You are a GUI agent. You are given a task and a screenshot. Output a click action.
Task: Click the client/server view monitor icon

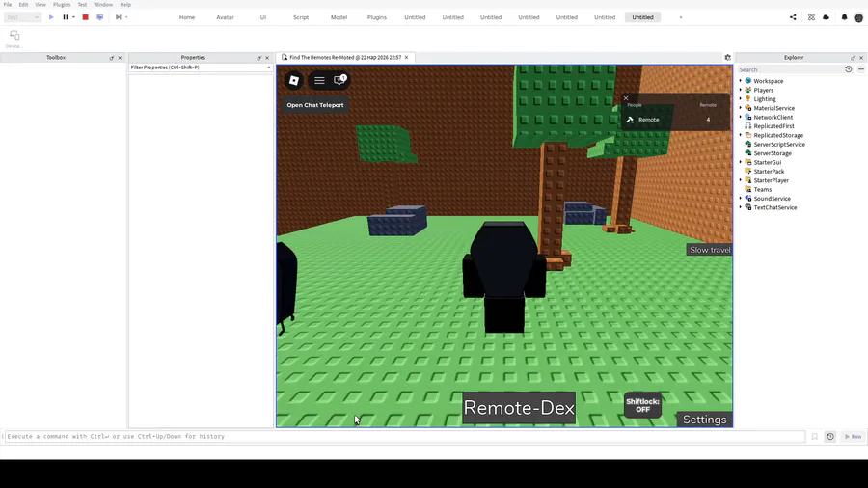coord(99,17)
